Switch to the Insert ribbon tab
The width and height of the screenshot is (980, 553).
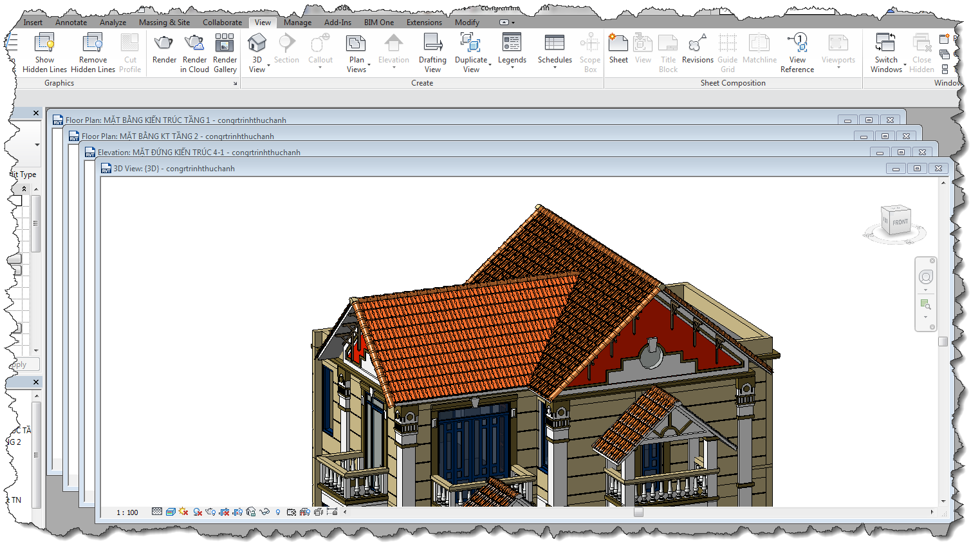(33, 23)
